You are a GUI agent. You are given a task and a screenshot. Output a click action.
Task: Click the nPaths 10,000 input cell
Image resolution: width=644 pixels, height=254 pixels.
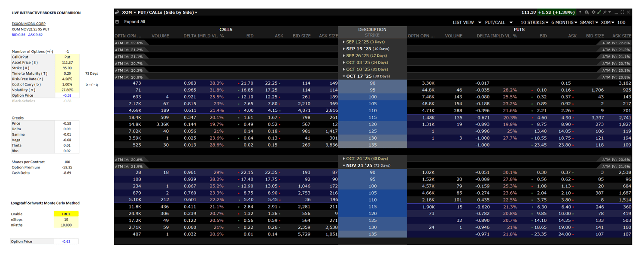[66, 225]
